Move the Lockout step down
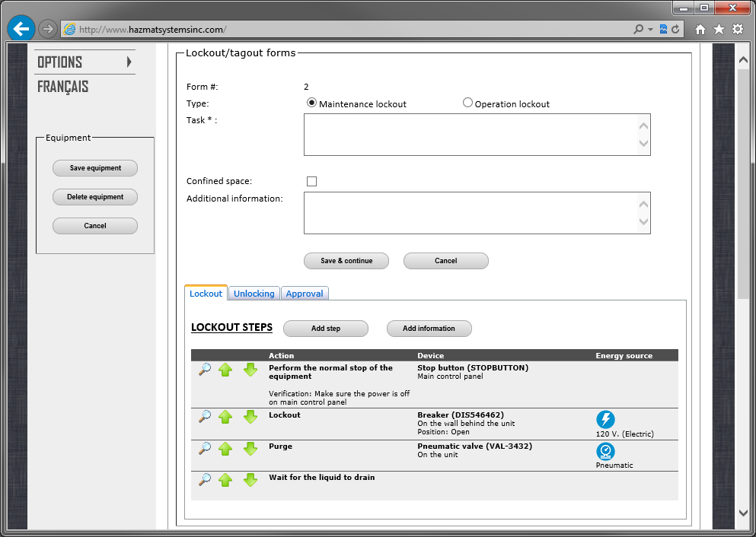 click(250, 417)
